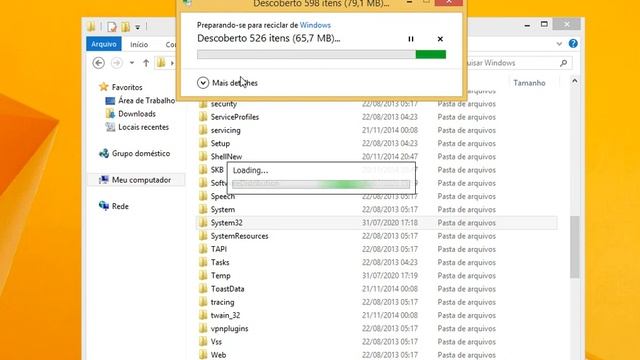Select the servicing folder
Screen dimensions: 640x360
point(225,131)
